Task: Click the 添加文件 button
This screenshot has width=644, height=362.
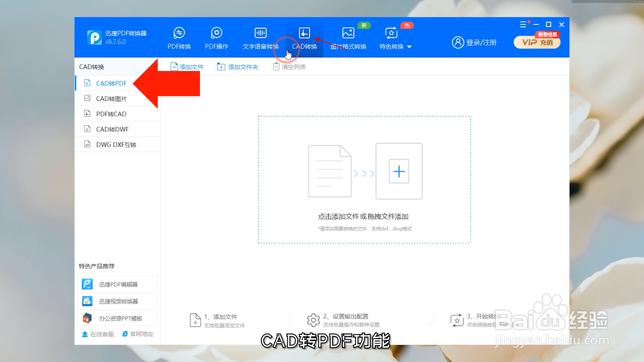Action: click(x=187, y=67)
